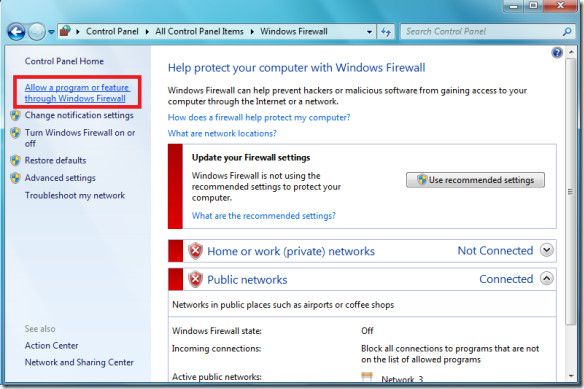Screen dimensions: 584x389
Task: Open Control Panel Home link
Action: tap(64, 61)
